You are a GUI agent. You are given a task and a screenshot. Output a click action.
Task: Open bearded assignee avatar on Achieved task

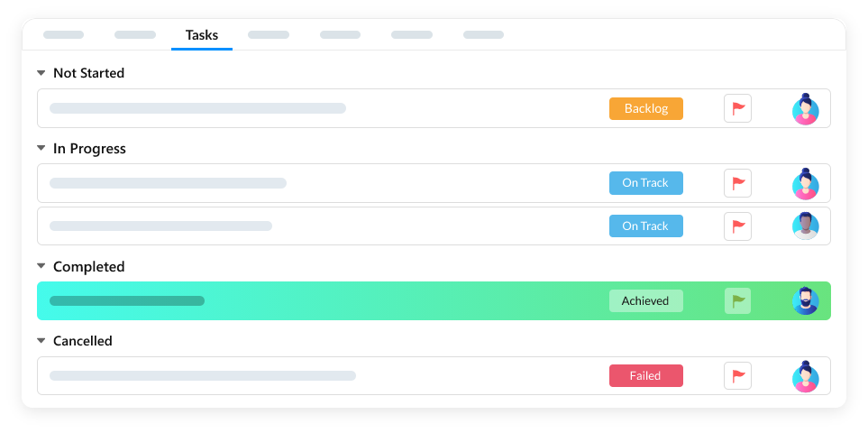pyautogui.click(x=805, y=301)
